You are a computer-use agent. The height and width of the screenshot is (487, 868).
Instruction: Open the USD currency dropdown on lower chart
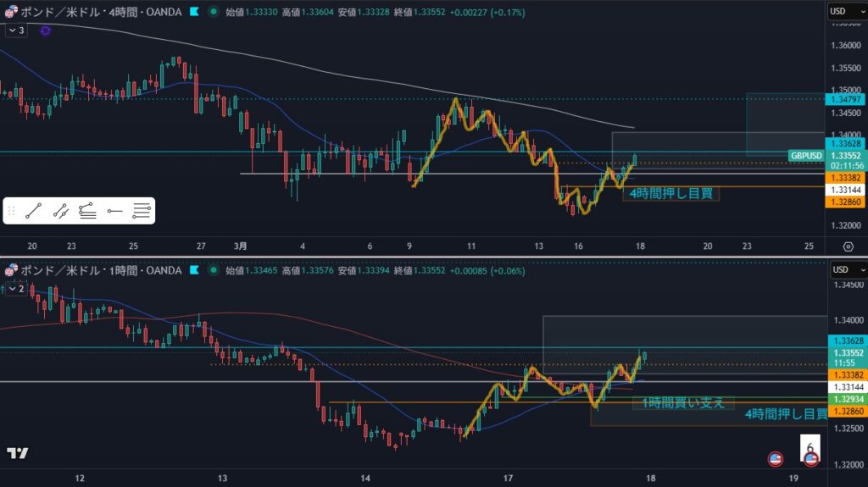[844, 269]
